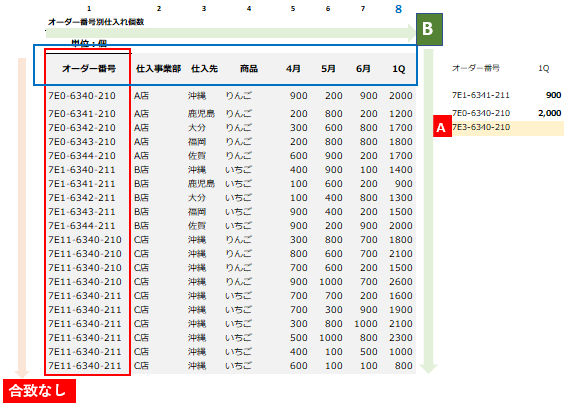Select the 仕入事業部 column header
Viewport: 572px width, 410px height.
pos(158,69)
